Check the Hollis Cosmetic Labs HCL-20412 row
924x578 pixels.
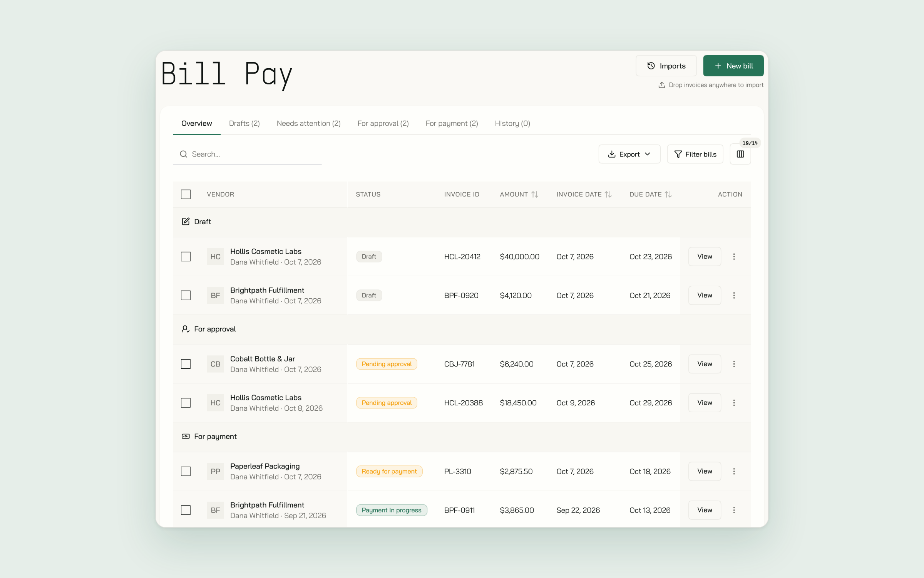coord(186,257)
